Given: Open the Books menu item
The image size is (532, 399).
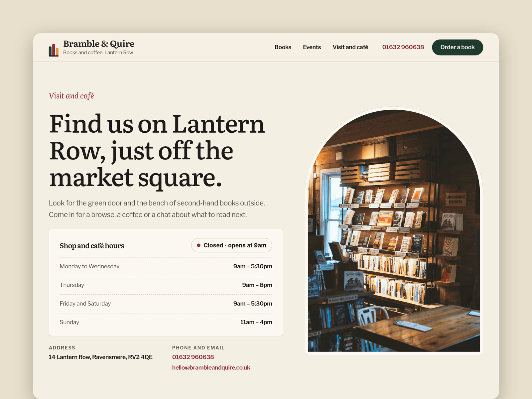Looking at the screenshot, I should [283, 47].
